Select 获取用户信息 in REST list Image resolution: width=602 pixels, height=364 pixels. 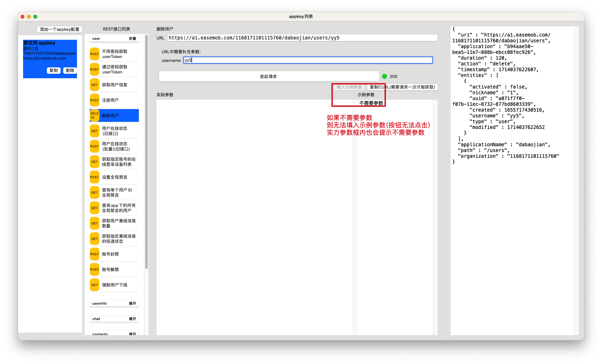(114, 85)
